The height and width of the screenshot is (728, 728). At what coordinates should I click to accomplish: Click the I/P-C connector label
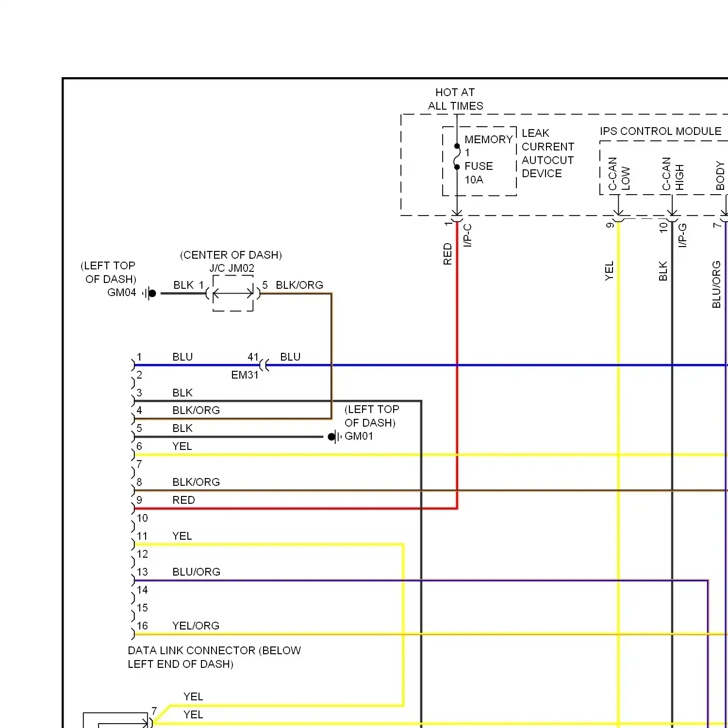pos(467,235)
